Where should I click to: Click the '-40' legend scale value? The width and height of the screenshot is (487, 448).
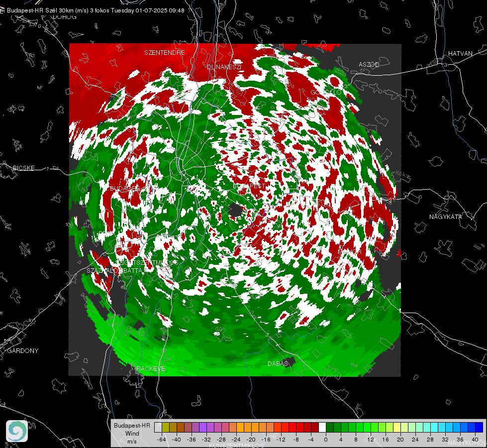click(x=177, y=440)
